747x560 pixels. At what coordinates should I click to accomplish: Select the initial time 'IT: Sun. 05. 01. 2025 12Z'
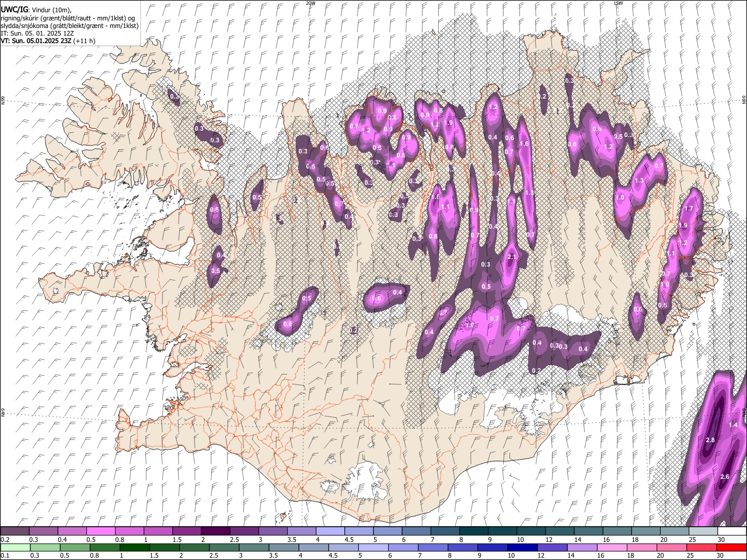(x=37, y=33)
